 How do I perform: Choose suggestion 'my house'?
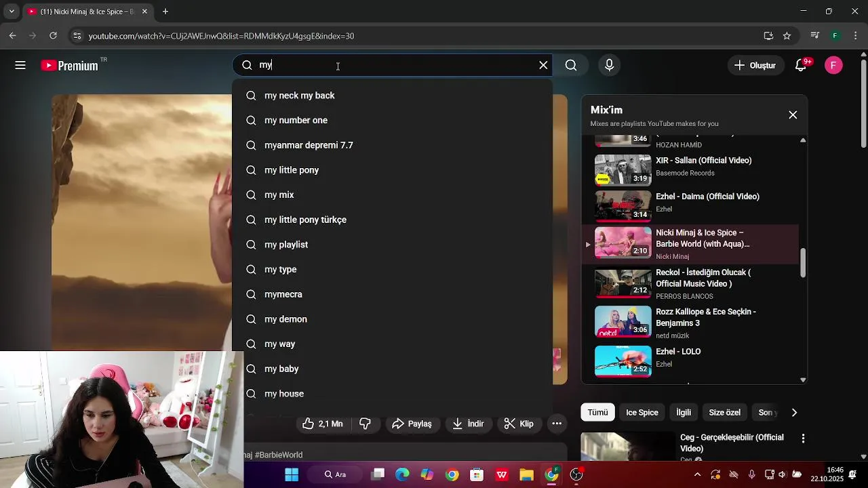pos(392,394)
